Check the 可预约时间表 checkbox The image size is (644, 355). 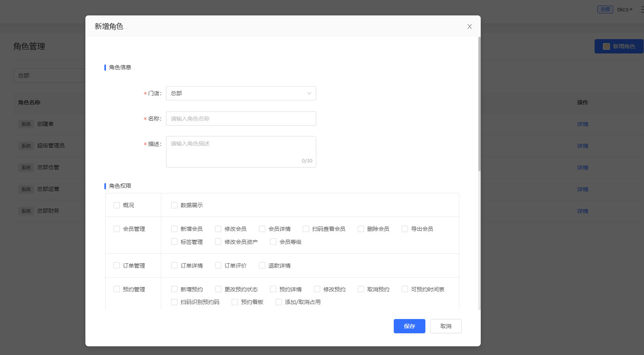[x=405, y=289]
